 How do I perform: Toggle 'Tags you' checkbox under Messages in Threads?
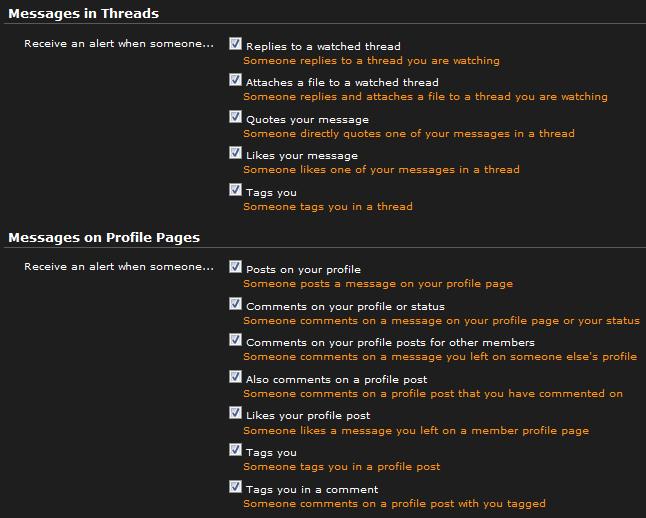[x=236, y=190]
